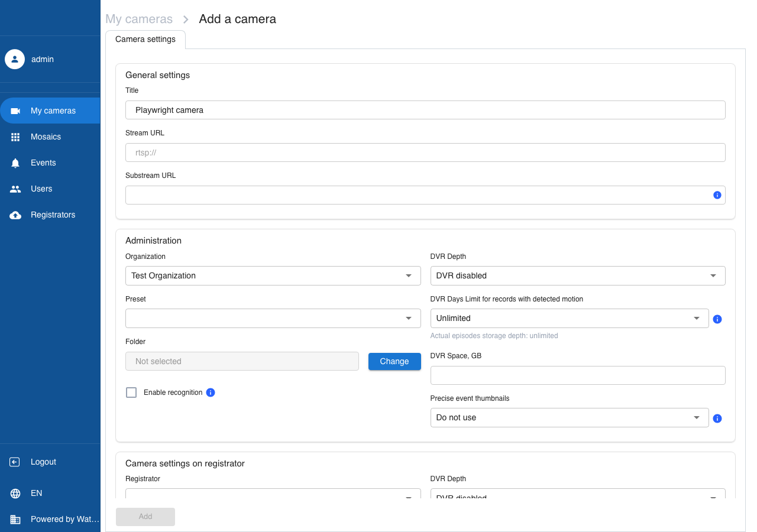Click the Mosaics grid icon
The width and height of the screenshot is (757, 532).
click(15, 137)
